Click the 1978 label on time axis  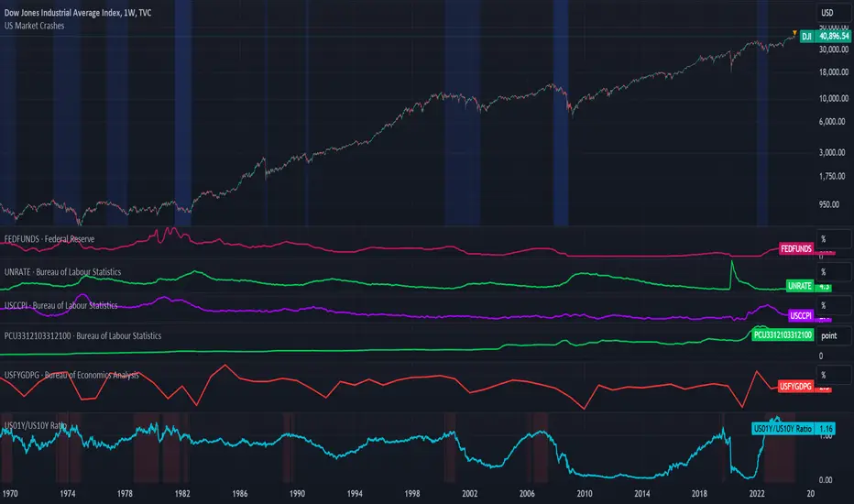[x=125, y=493]
